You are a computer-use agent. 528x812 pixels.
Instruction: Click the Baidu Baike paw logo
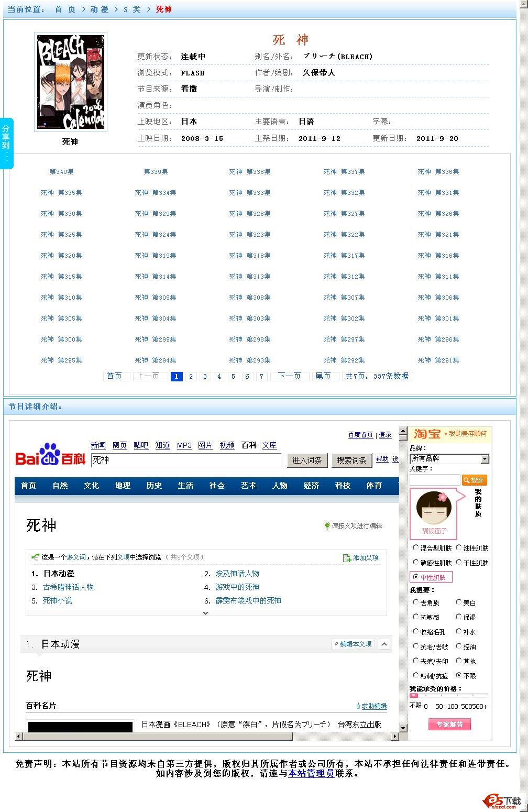coord(50,455)
